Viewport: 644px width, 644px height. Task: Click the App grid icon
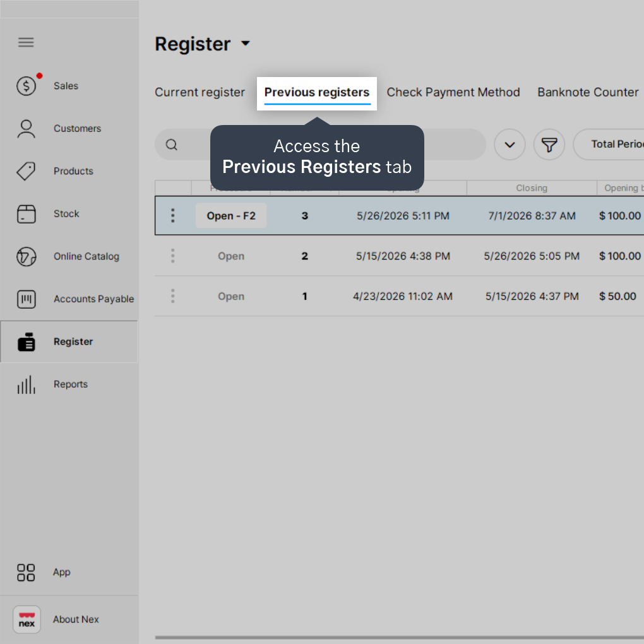click(26, 573)
